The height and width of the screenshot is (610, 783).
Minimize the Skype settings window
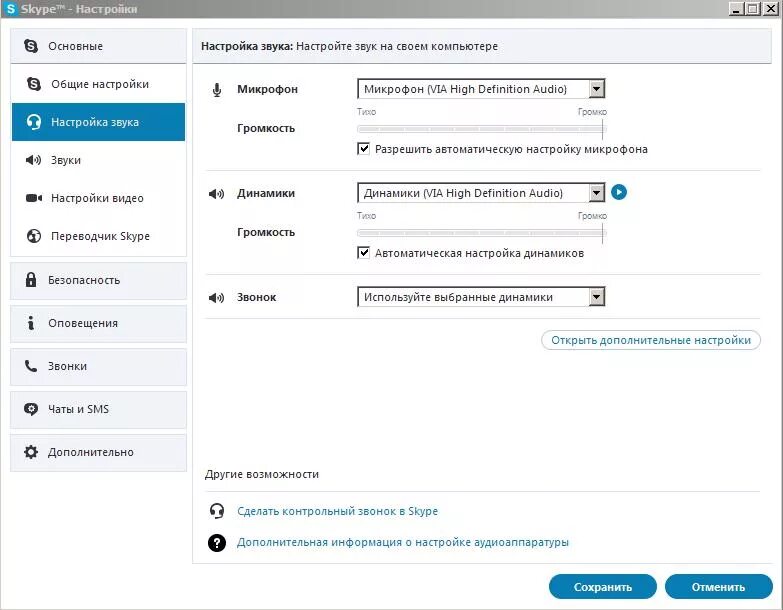[736, 8]
